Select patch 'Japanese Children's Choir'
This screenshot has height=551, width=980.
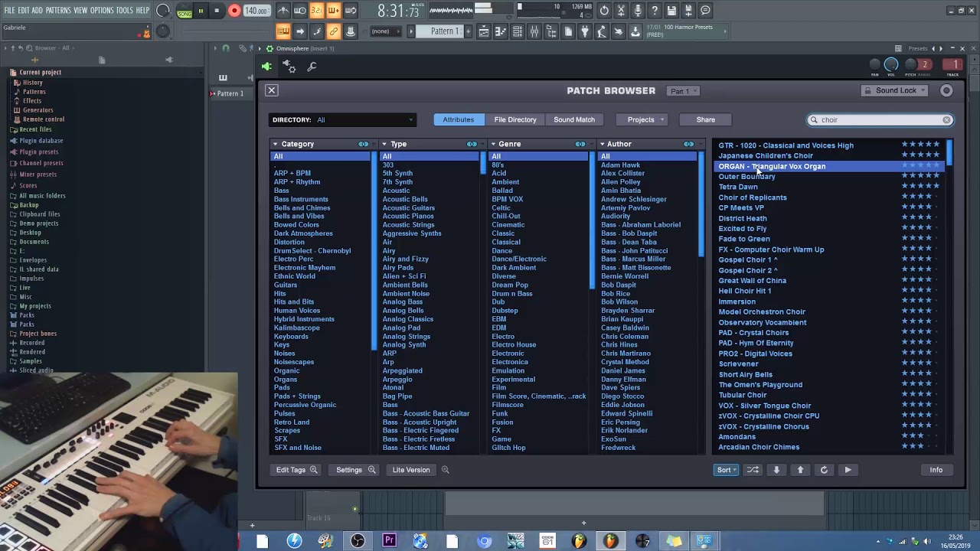coord(766,155)
